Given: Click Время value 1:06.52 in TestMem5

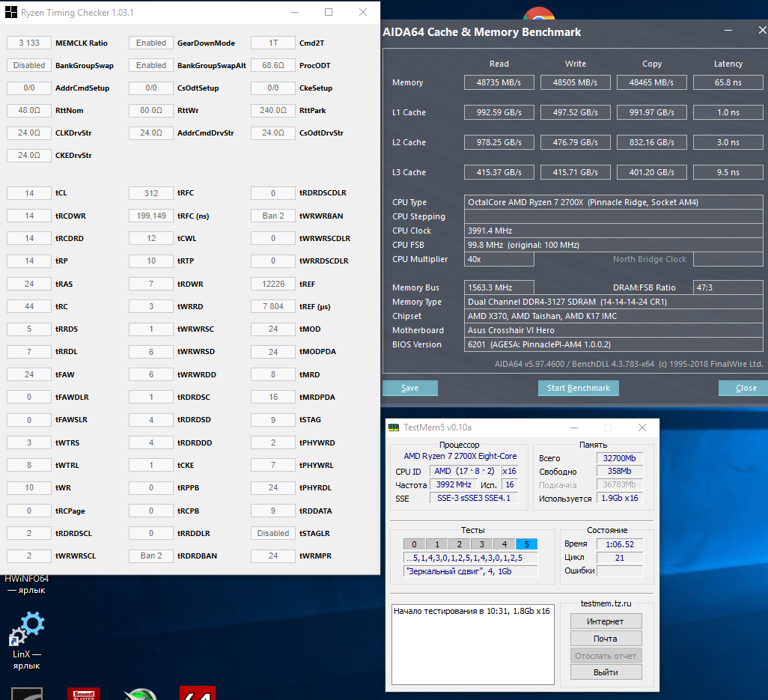Looking at the screenshot, I should [x=620, y=544].
